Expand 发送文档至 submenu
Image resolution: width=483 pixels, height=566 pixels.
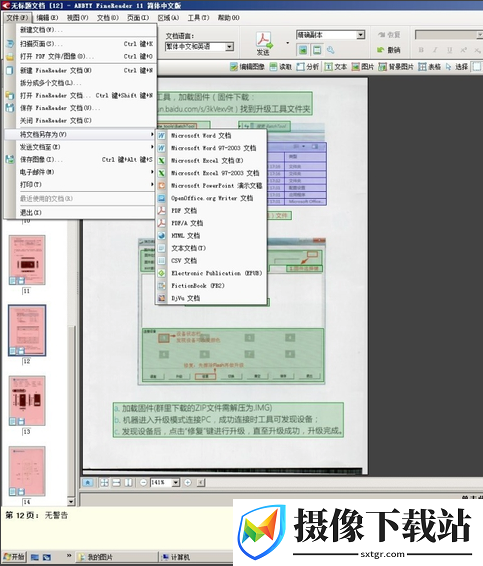[x=80, y=147]
